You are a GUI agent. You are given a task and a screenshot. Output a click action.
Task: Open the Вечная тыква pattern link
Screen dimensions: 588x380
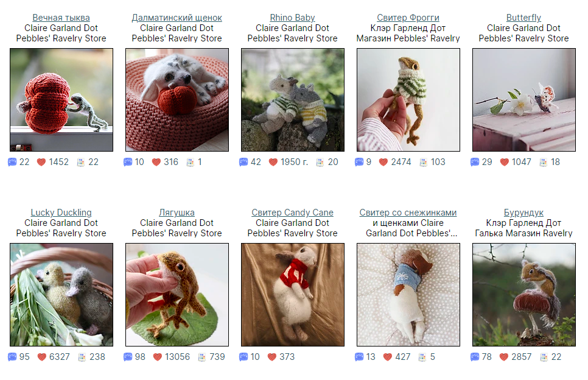pyautogui.click(x=61, y=18)
